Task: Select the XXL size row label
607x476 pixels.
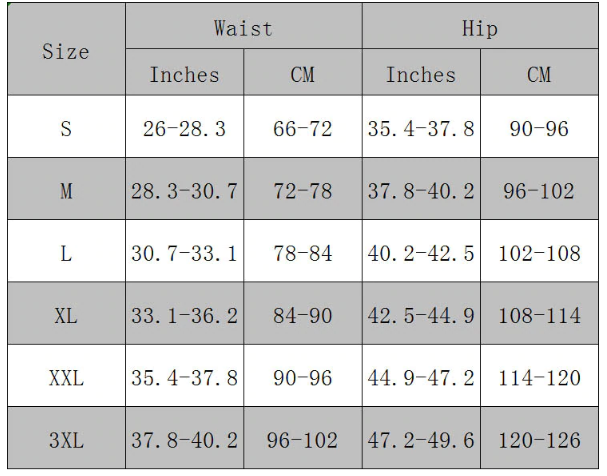Action: click(66, 376)
